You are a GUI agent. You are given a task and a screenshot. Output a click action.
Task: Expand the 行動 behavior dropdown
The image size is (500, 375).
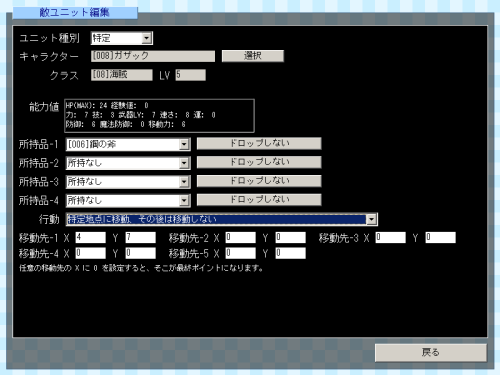222,219
